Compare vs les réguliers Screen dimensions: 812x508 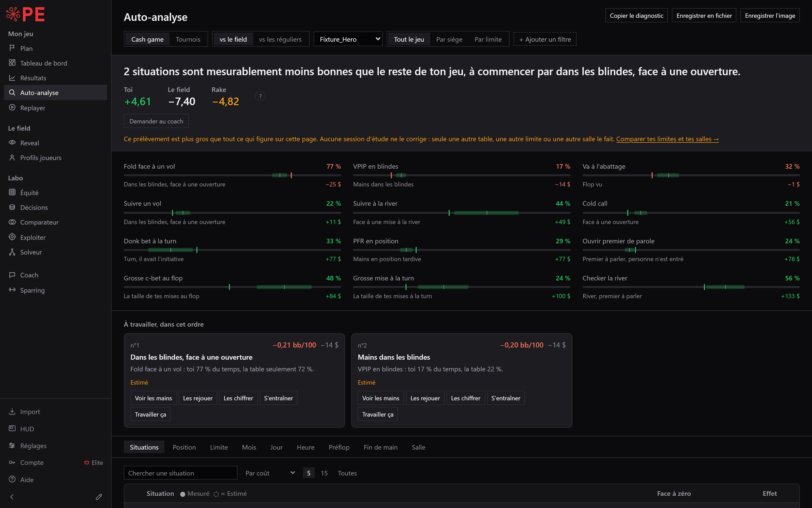coord(280,39)
